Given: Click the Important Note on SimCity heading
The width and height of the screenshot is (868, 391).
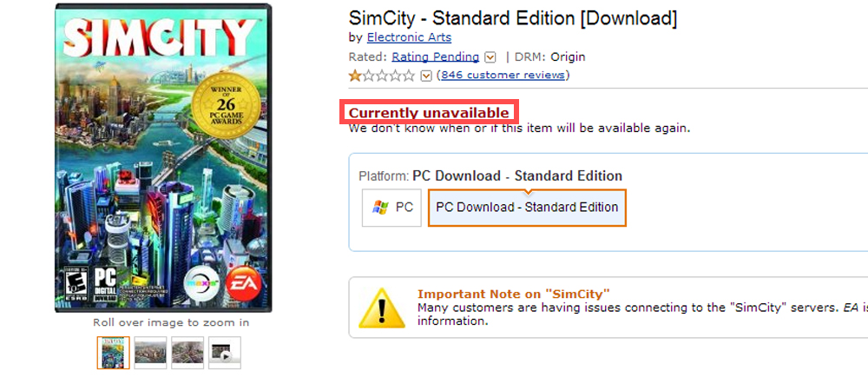Looking at the screenshot, I should [514, 294].
